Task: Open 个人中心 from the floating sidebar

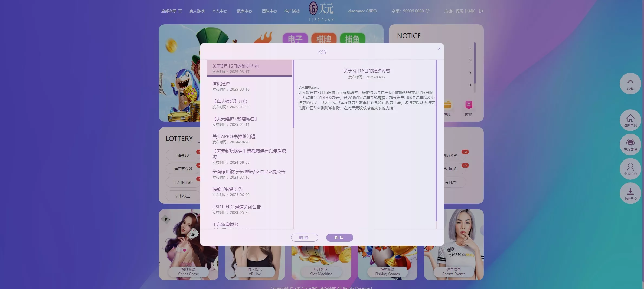Action: pos(630,169)
